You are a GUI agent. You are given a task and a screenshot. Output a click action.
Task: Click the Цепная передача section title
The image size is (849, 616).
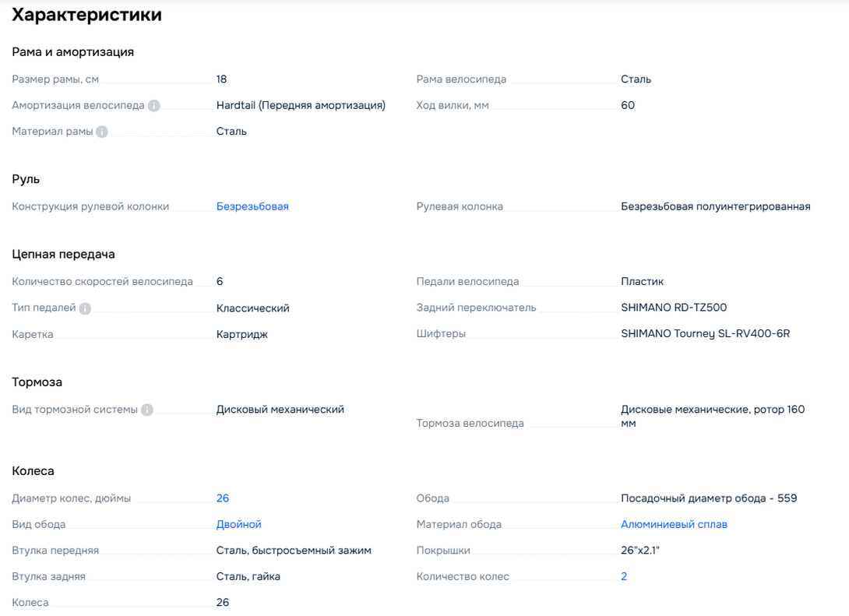(x=63, y=255)
